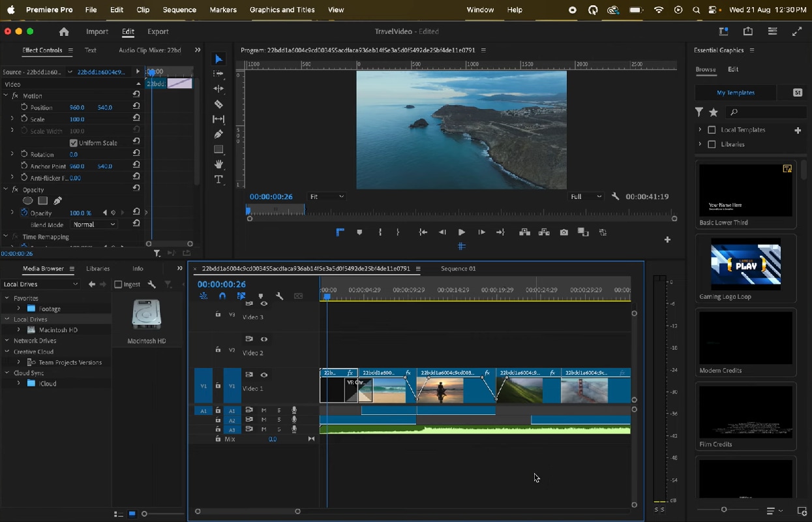Switch to the Libraries tab

[98, 268]
